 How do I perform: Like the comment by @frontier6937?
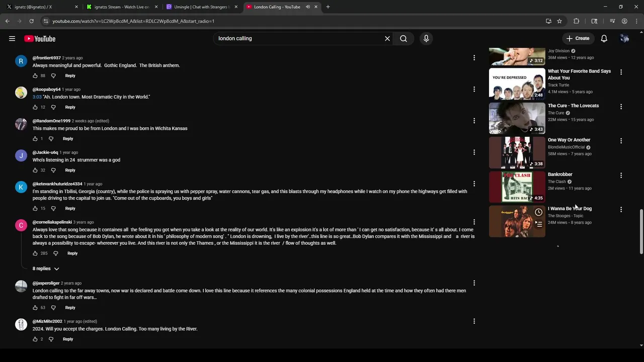click(35, 76)
